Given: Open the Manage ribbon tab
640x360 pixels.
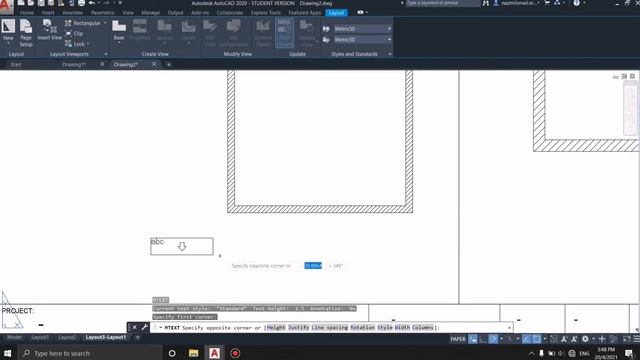Looking at the screenshot, I should (x=151, y=13).
